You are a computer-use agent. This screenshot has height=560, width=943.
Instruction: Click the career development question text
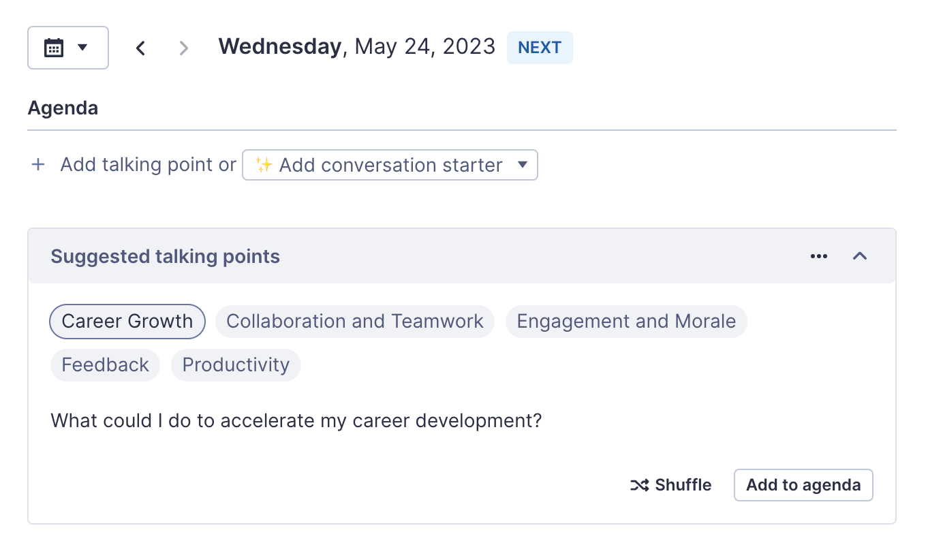(296, 420)
